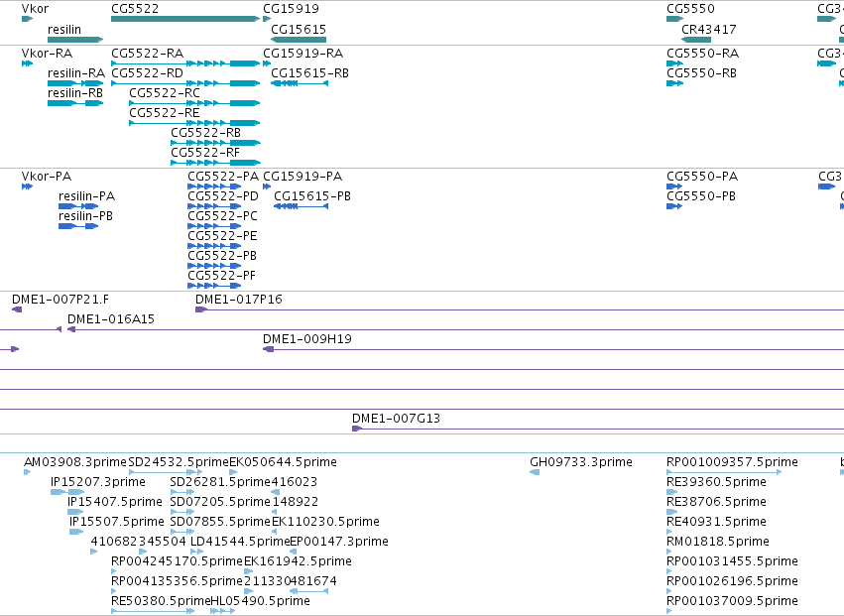Select the CG15919 gene label
Viewport: 844px width, 616px height.
click(x=291, y=9)
